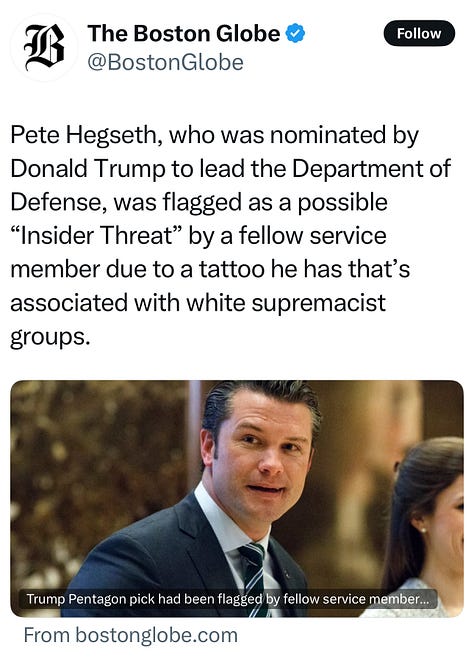Image resolution: width=474 pixels, height=661 pixels.
Task: Open the tweet body text for details
Action: [x=230, y=236]
